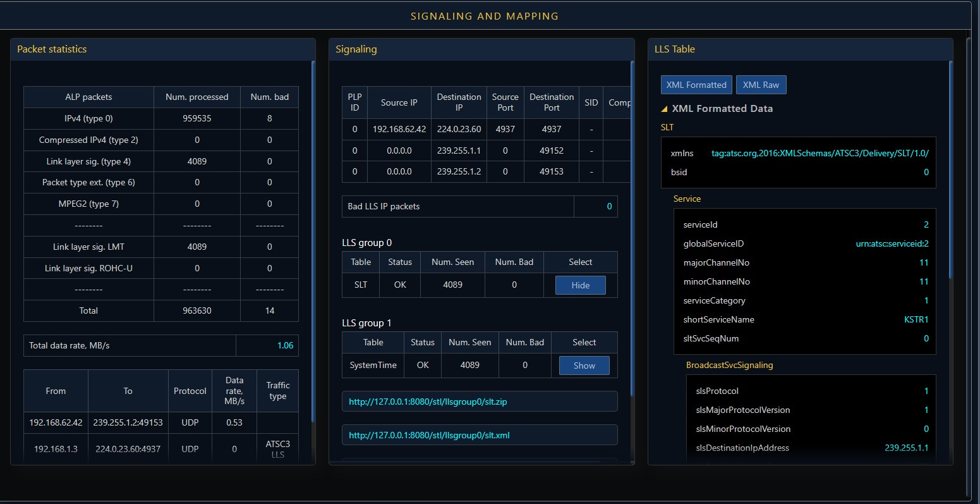Select destination port 49153 cell
Viewport: 980px width, 504px height.
coord(552,171)
